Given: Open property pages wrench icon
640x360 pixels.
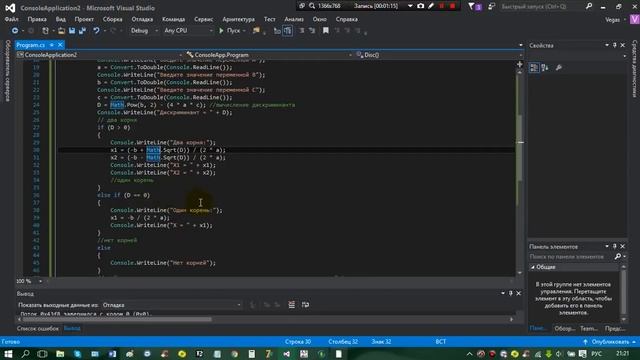Looking at the screenshot, I should click(559, 68).
